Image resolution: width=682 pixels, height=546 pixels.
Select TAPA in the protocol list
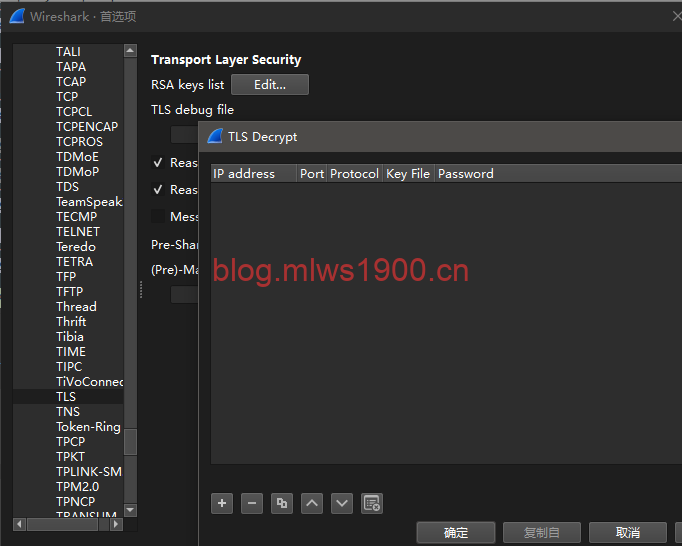(x=71, y=67)
